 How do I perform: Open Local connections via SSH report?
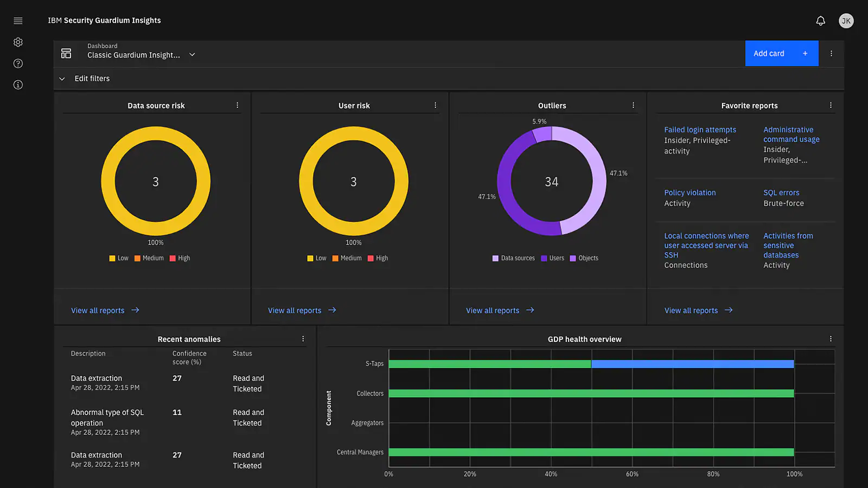(x=706, y=245)
